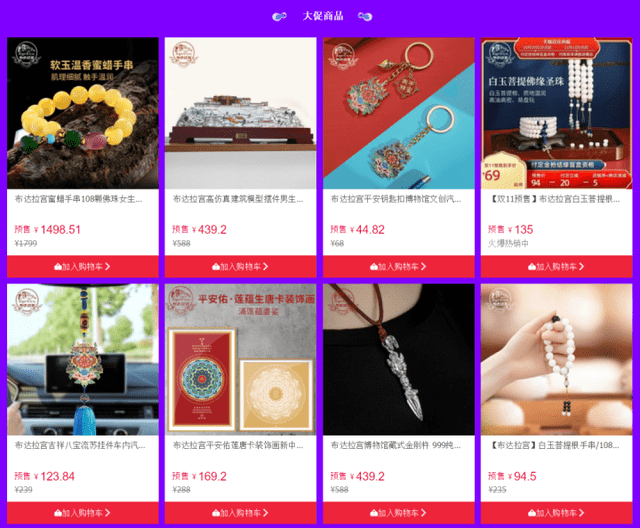Image resolution: width=640 pixels, height=528 pixels.
Task: Open the yellow beeswax bracelet image
Action: (x=82, y=113)
